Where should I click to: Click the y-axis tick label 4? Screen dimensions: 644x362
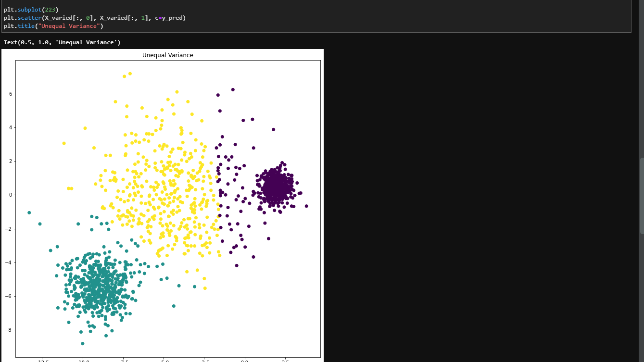pos(10,128)
